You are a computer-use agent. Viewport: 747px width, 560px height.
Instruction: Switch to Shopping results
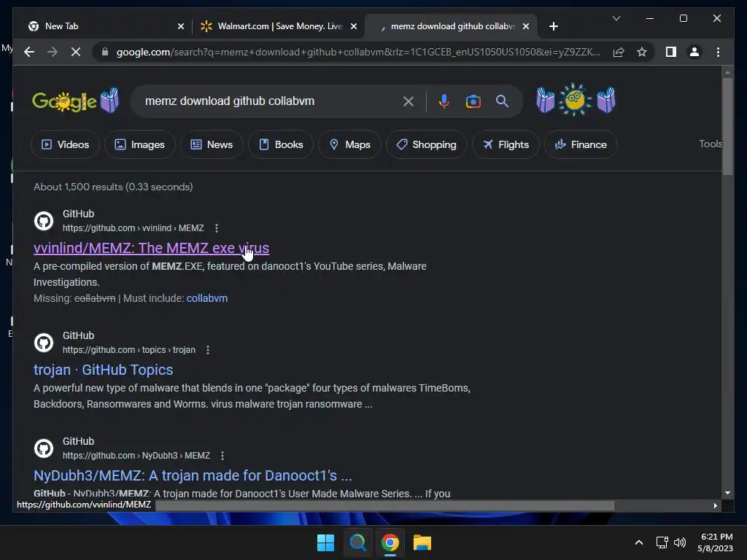(426, 144)
